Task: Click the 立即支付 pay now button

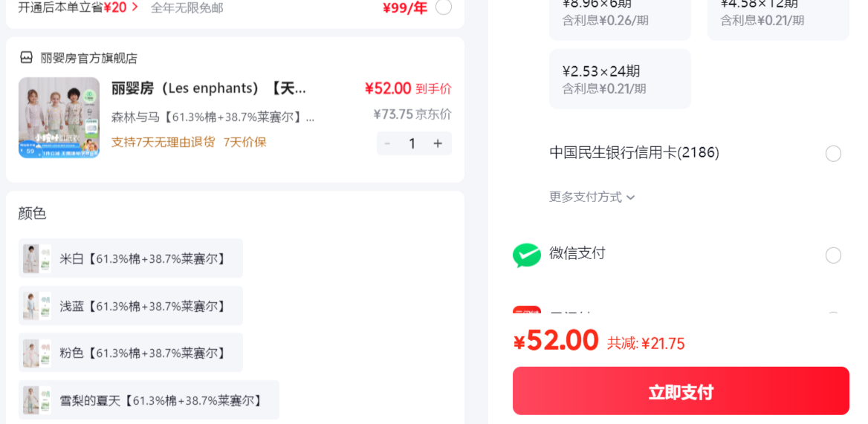Action: tap(681, 391)
